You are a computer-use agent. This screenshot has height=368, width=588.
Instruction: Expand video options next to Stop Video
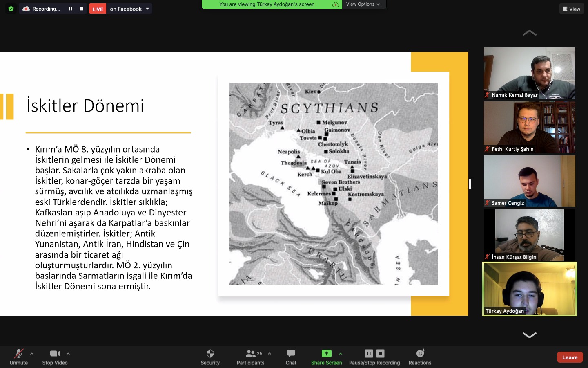pos(68,354)
